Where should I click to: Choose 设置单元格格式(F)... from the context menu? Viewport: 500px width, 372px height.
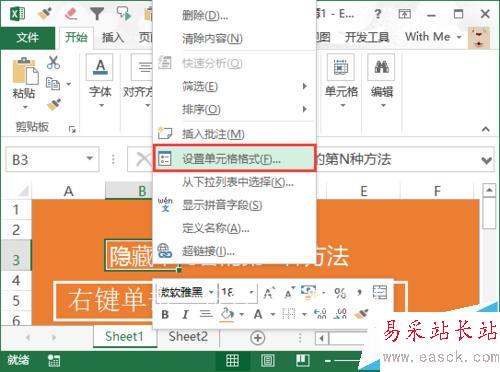point(234,158)
